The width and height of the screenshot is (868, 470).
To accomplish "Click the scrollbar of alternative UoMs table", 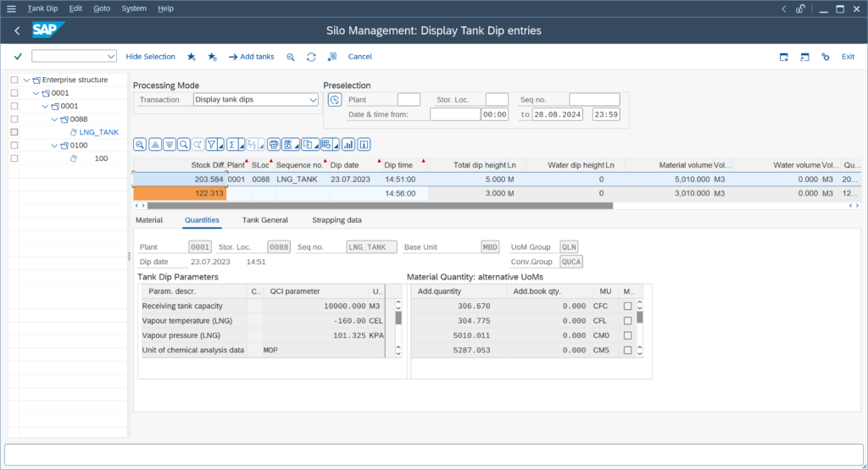I will point(639,318).
